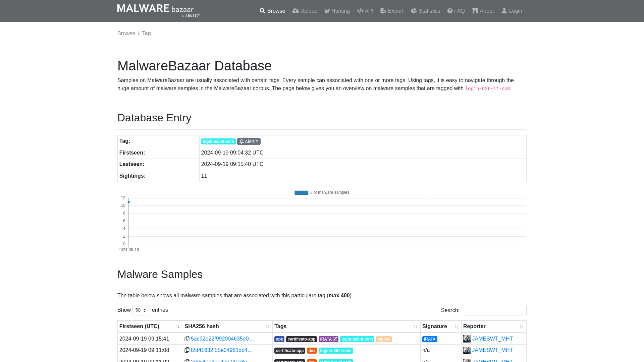This screenshot has height=362, width=644.
Task: Click the Browse breadcrumb link
Action: 126,34
